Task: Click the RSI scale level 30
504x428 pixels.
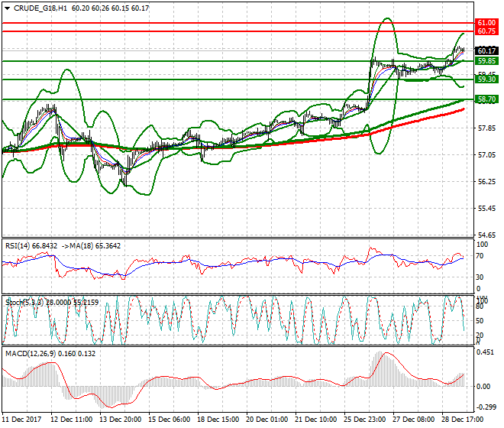Action: (x=480, y=277)
